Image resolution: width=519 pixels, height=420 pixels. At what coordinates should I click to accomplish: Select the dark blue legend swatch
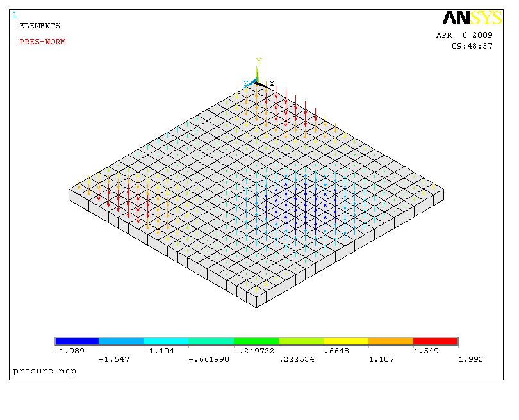pos(77,341)
